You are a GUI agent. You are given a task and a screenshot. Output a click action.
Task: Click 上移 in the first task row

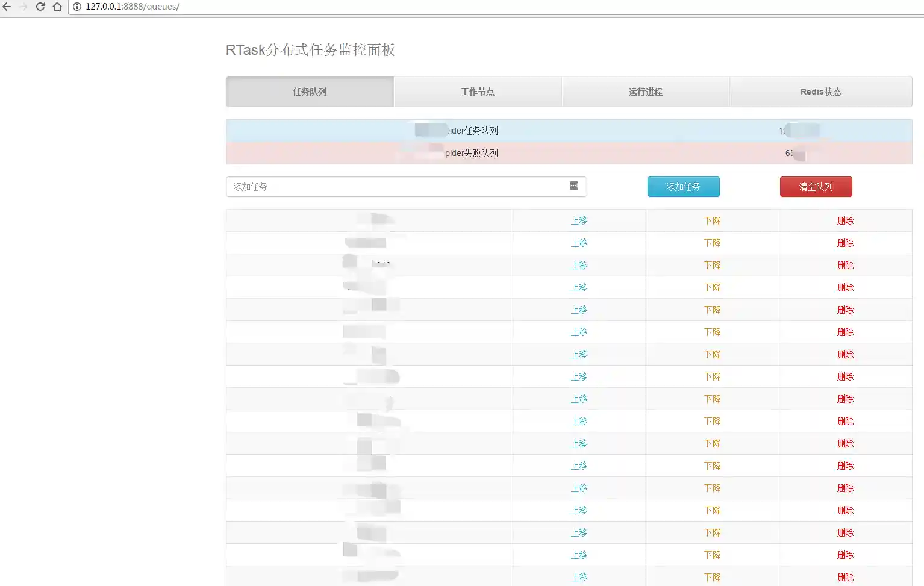tap(579, 220)
